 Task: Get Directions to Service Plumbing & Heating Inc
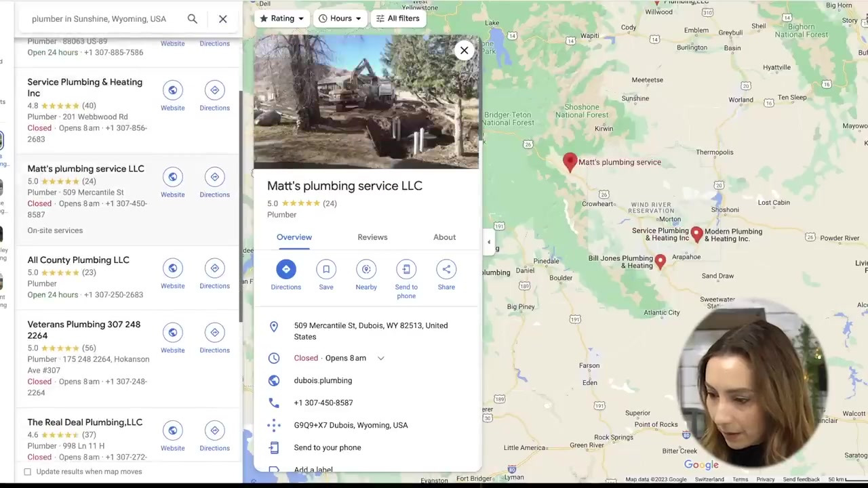coord(214,96)
